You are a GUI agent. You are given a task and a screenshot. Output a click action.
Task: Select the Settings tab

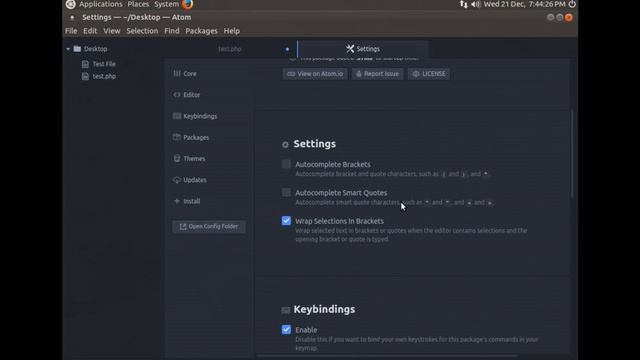click(363, 49)
